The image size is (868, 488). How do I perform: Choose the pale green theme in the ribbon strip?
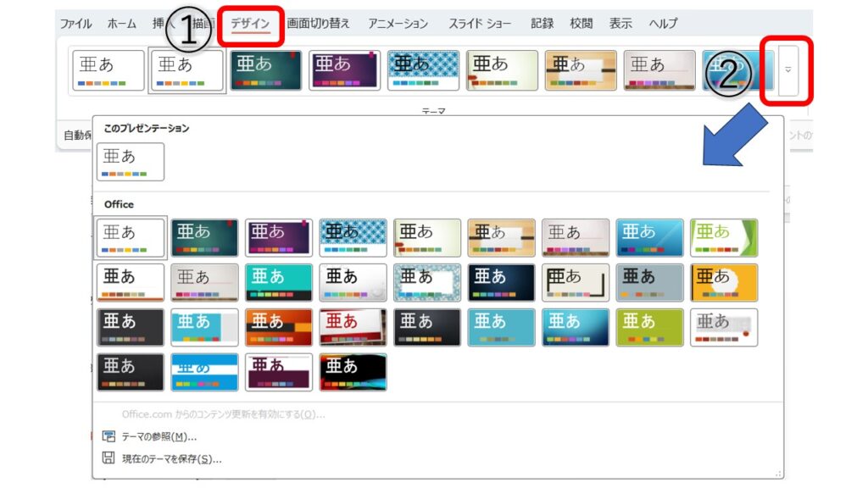click(502, 70)
